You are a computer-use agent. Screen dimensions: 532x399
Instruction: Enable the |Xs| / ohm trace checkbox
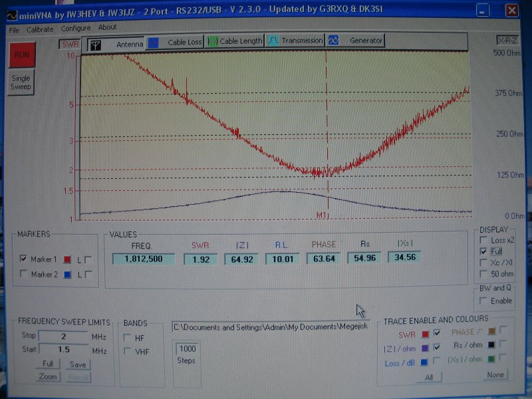pyautogui.click(x=503, y=357)
